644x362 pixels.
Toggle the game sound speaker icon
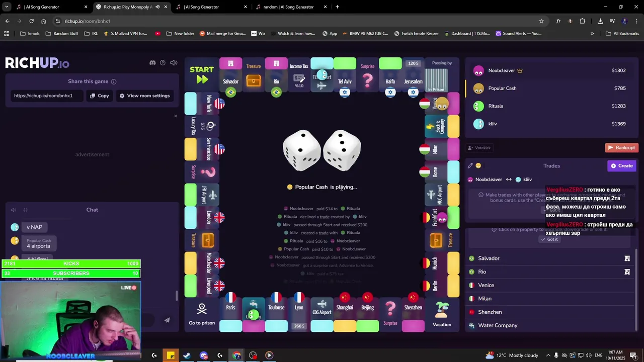[x=174, y=63]
